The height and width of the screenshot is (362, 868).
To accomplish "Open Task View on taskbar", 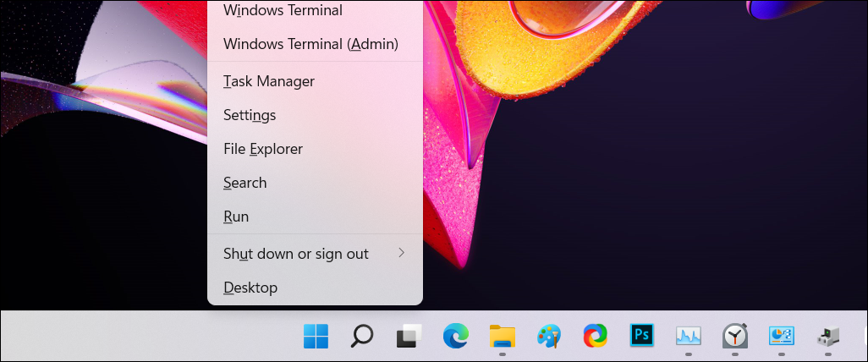I will pos(409,336).
